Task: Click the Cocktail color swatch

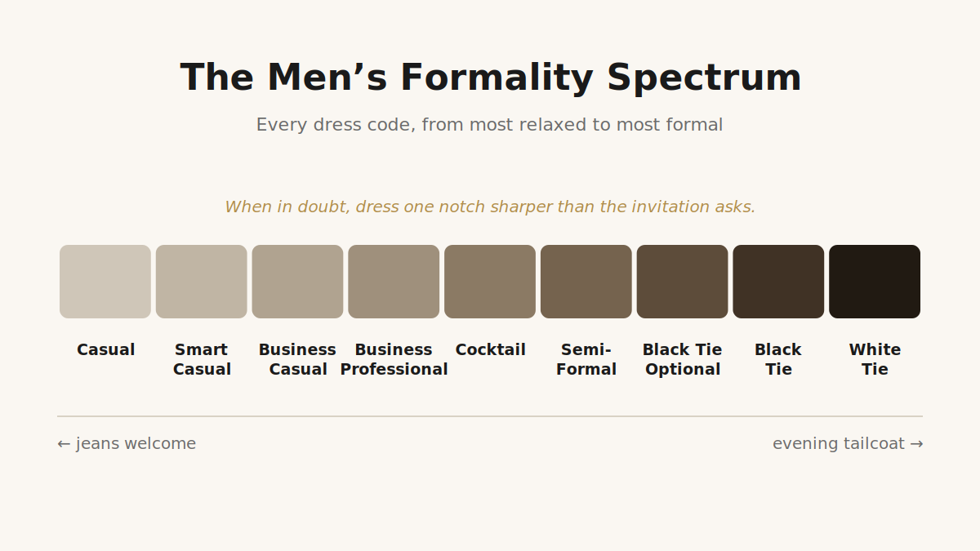Action: [490, 282]
